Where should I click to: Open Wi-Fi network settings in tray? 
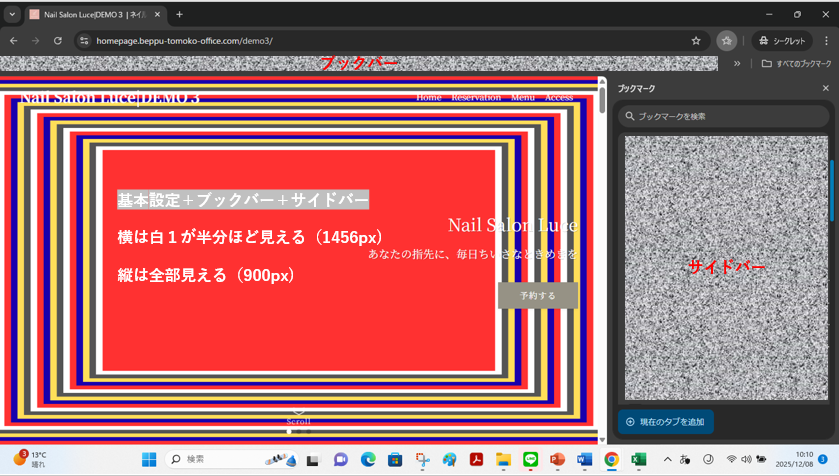coord(731,459)
